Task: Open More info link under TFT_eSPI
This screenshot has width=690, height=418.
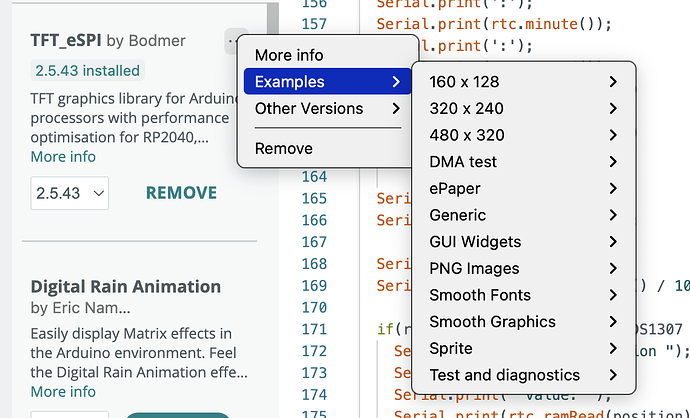Action: (x=63, y=156)
